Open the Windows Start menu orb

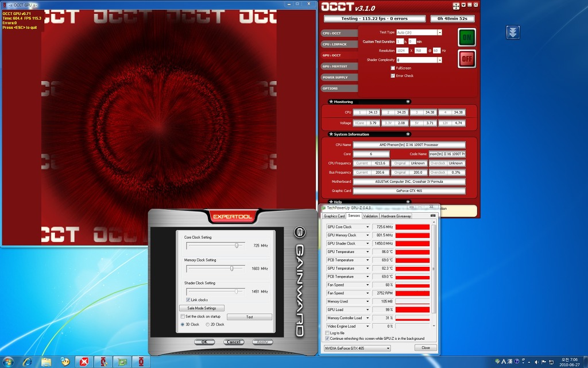click(7, 362)
